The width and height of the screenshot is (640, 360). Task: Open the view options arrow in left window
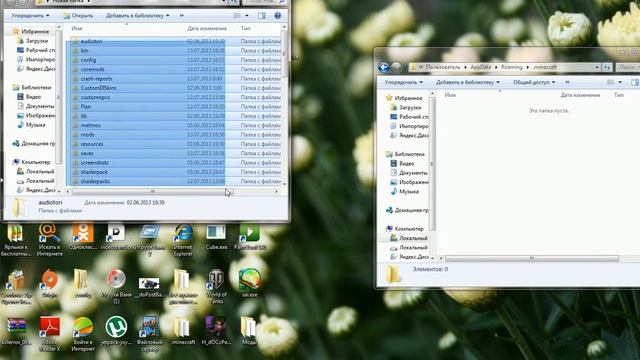pyautogui.click(x=247, y=16)
